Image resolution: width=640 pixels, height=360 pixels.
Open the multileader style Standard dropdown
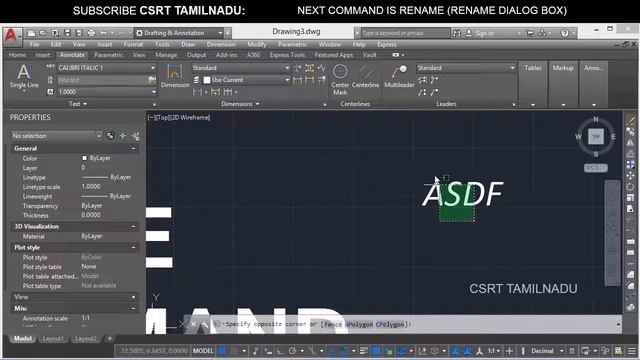(512, 68)
